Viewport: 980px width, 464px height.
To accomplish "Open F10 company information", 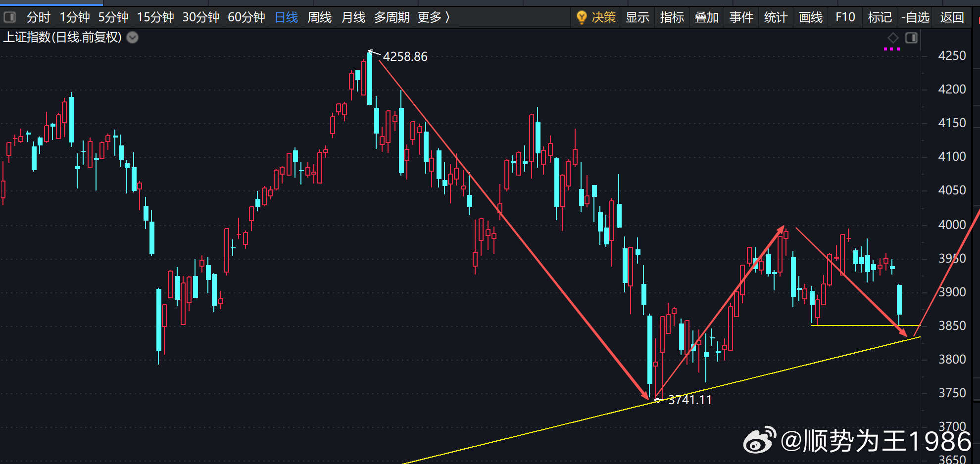I will [x=845, y=18].
